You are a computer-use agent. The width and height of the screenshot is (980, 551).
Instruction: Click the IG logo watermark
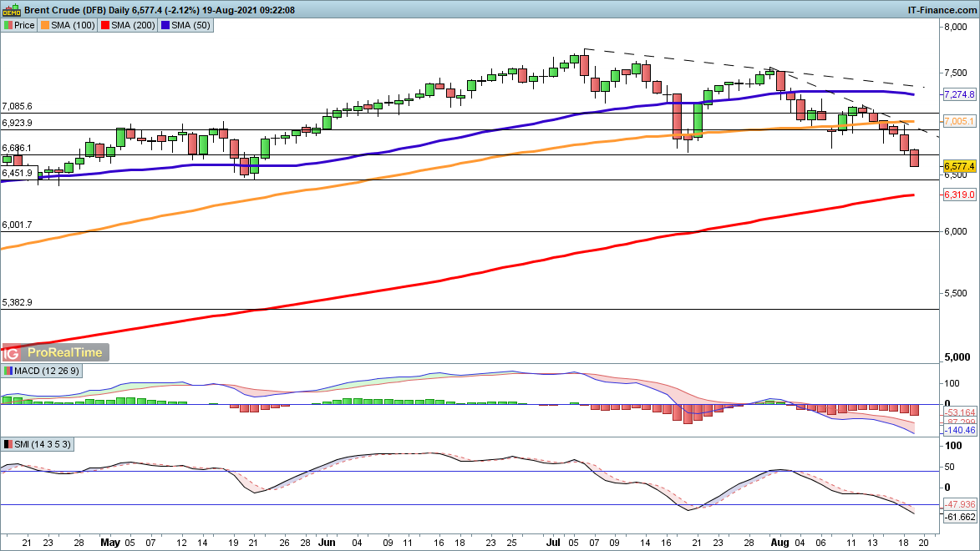pos(13,353)
